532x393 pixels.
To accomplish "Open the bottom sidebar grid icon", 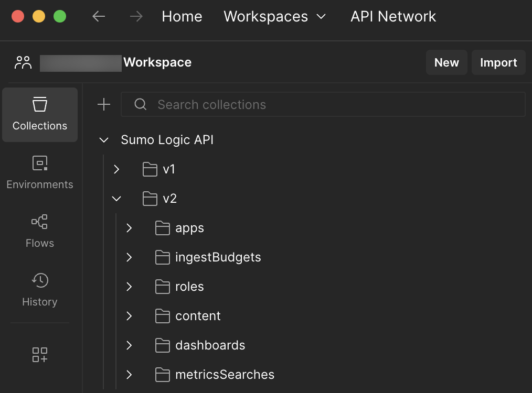I will click(x=39, y=355).
